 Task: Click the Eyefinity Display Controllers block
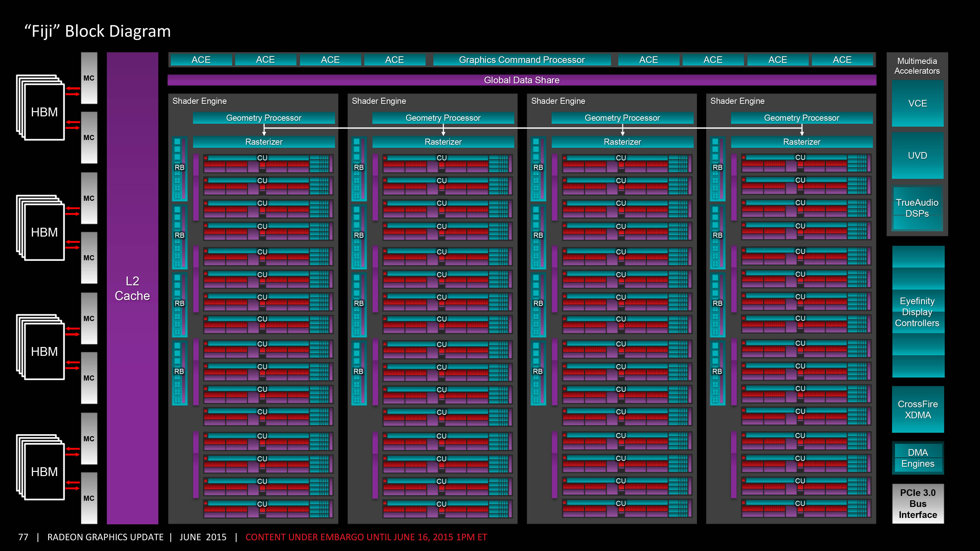(x=917, y=312)
